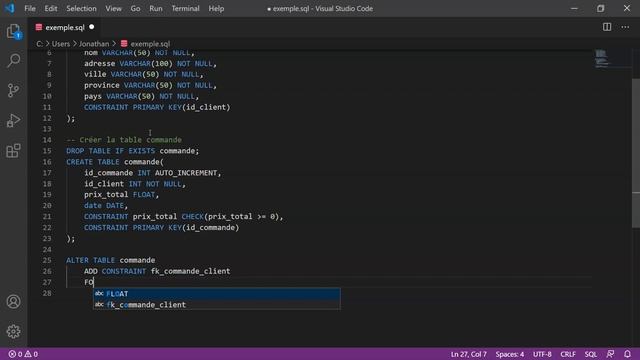The width and height of the screenshot is (640, 360).
Task: Click unsaved dot on exemple.sql tab
Action: pyautogui.click(x=91, y=27)
